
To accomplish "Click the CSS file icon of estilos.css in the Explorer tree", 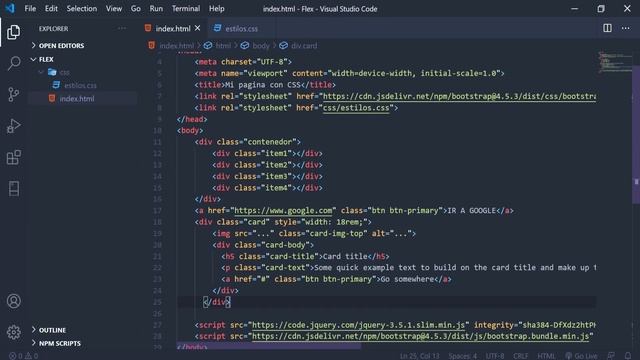I will pyautogui.click(x=56, y=85).
